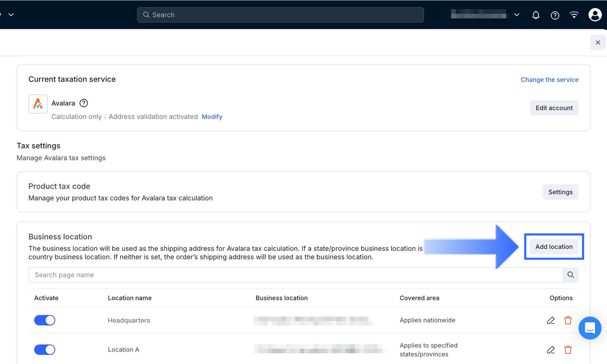Click Change the service link
Screen dimensions: 607x364
coord(550,80)
